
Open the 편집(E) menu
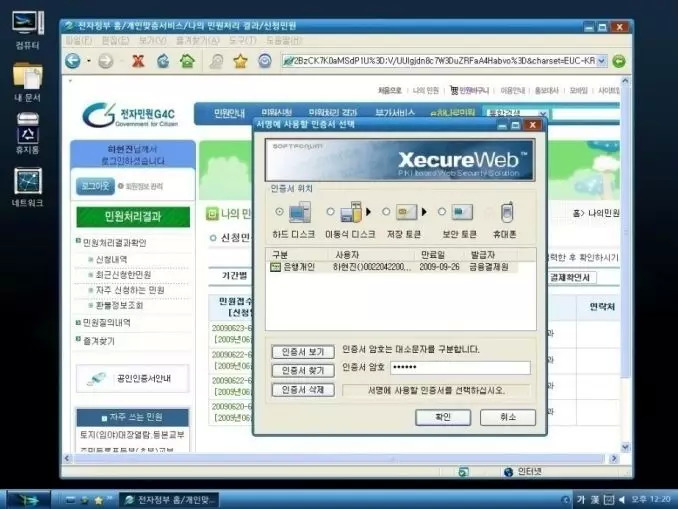coord(115,41)
